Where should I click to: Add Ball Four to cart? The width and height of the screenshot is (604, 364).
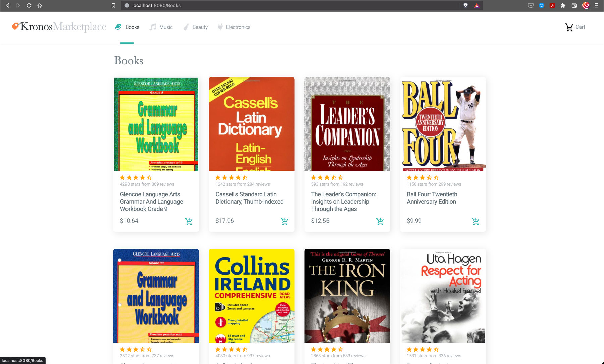tap(476, 221)
